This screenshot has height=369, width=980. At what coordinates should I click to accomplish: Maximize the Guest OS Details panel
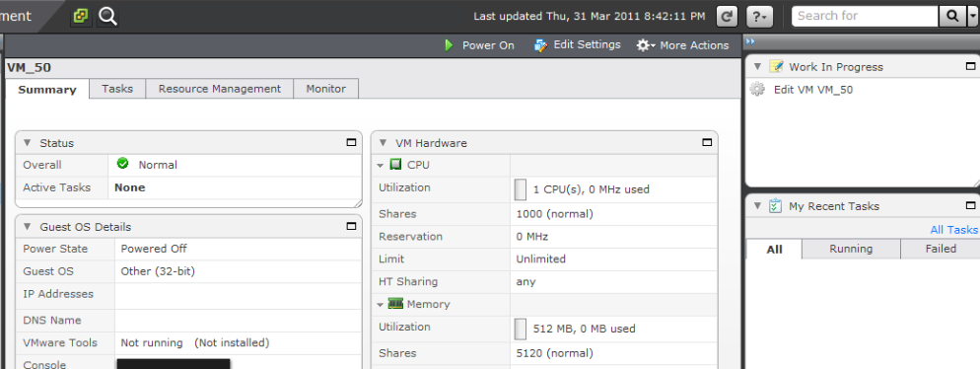coord(351,226)
